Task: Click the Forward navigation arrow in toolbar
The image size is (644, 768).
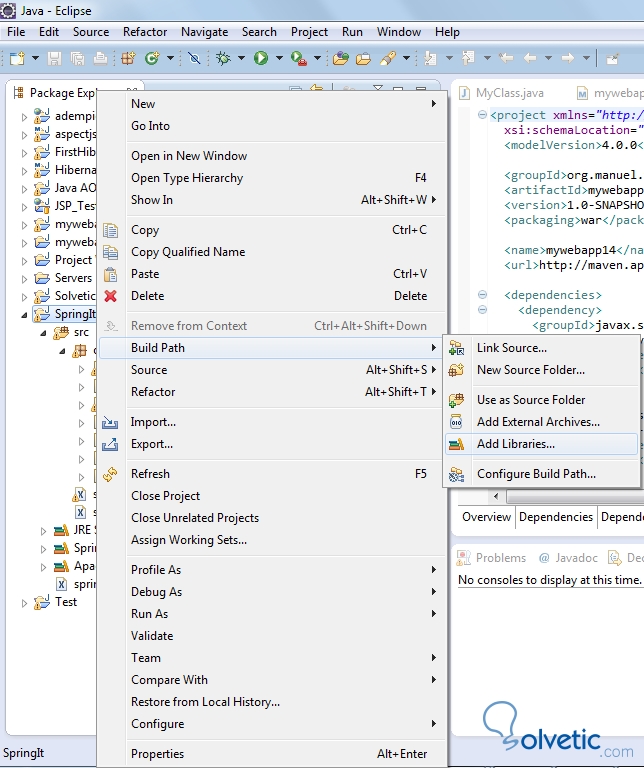Action: click(568, 59)
